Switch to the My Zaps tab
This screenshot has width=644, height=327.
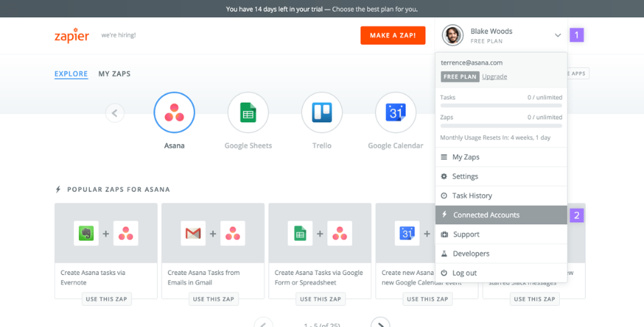pos(114,74)
